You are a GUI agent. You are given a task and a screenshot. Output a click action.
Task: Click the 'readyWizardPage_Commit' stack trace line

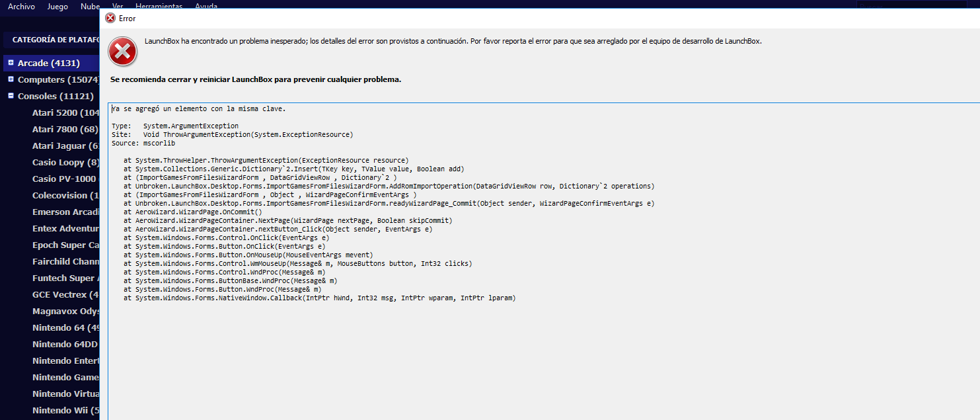389,203
